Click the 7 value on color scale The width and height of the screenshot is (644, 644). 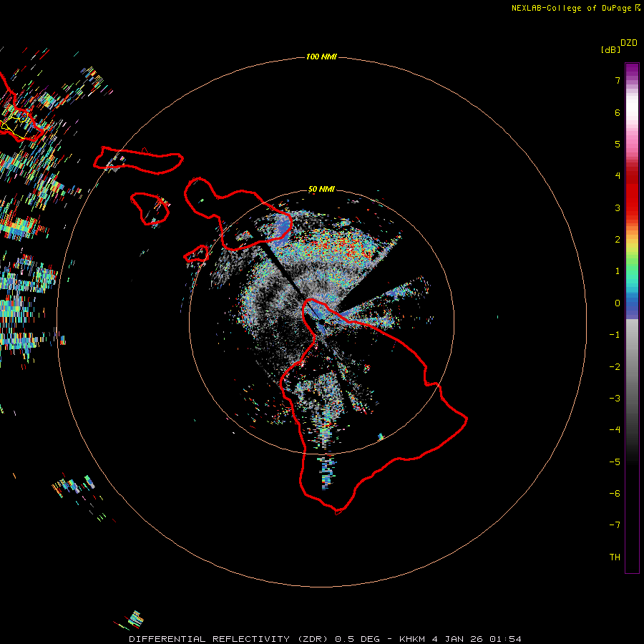click(618, 81)
